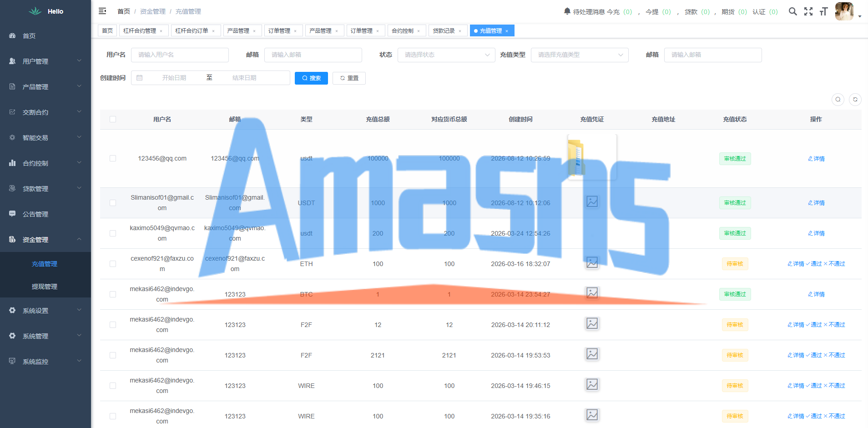Open 提现管理 in the sidebar
This screenshot has height=428, width=868.
45,287
